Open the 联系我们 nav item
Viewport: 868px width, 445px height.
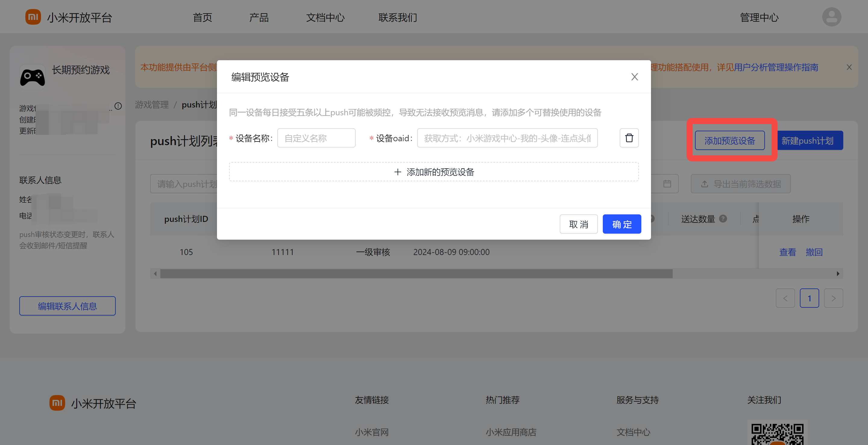pyautogui.click(x=398, y=17)
